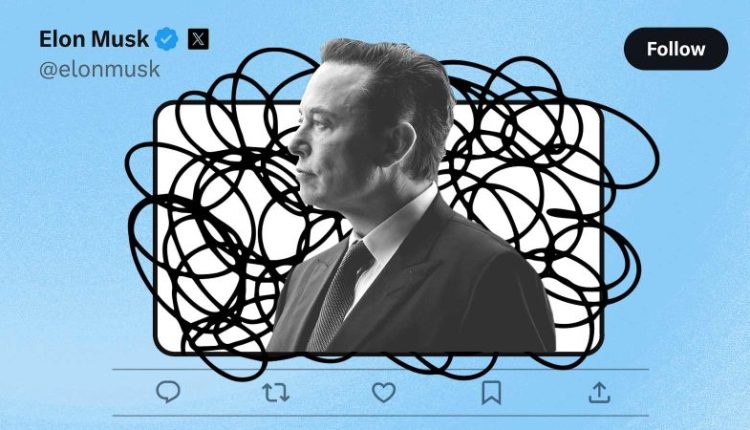The image size is (750, 430).
Task: Open replies with the speech bubble icon
Action: pos(168,392)
